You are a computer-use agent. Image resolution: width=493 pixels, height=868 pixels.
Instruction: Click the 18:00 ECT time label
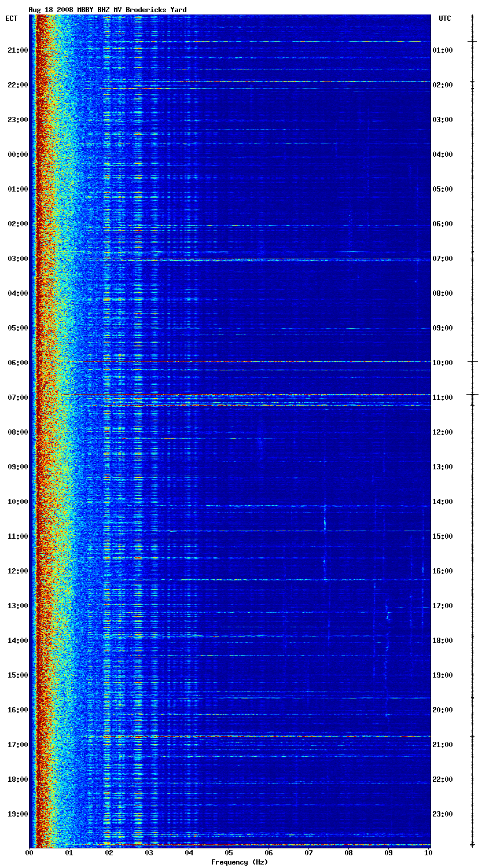click(x=18, y=779)
